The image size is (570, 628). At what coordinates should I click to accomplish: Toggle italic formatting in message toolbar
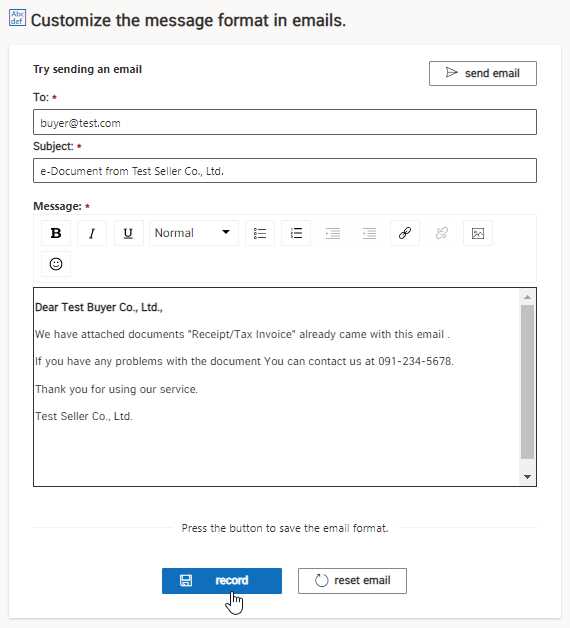point(92,233)
